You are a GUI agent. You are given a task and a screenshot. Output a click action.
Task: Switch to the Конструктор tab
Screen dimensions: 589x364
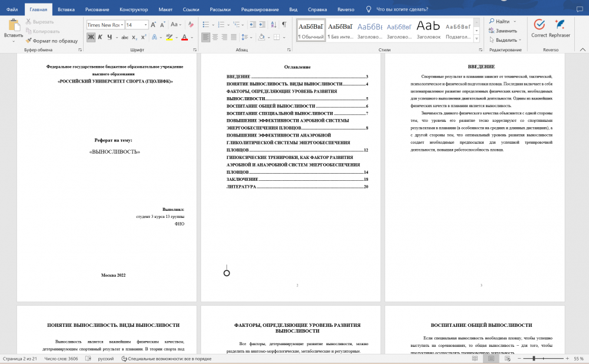click(134, 9)
